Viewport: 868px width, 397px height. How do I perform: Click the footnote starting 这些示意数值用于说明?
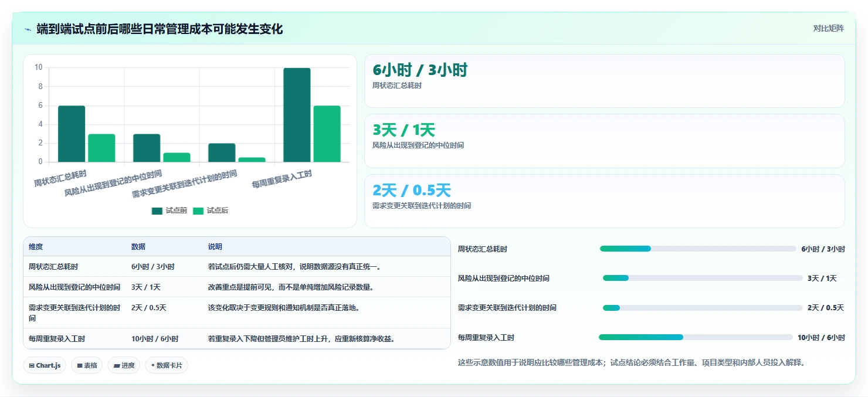click(632, 363)
